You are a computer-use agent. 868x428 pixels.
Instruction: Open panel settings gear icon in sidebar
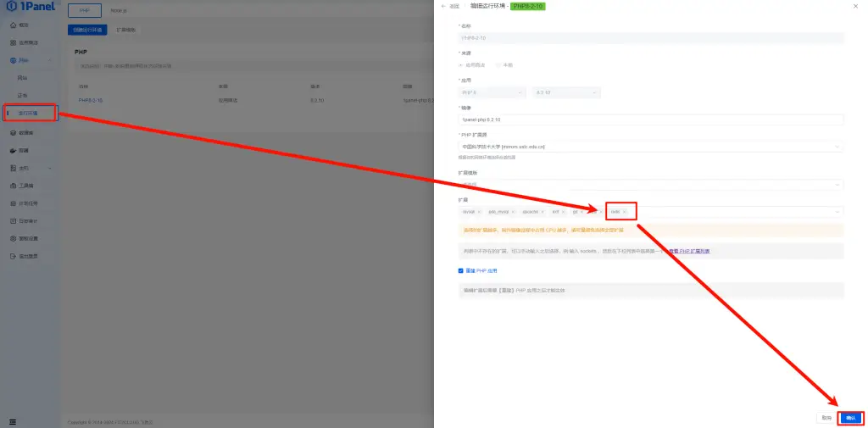point(12,238)
